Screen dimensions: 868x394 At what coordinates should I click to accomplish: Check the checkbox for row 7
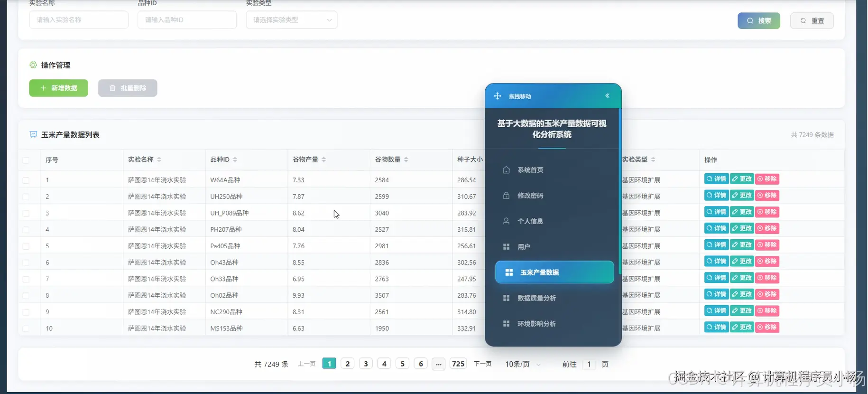tap(26, 279)
